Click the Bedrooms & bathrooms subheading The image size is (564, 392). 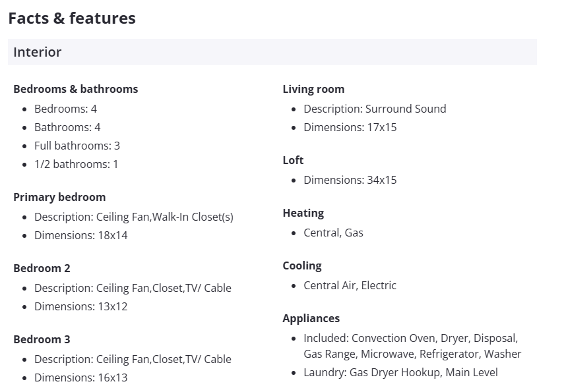tap(76, 89)
